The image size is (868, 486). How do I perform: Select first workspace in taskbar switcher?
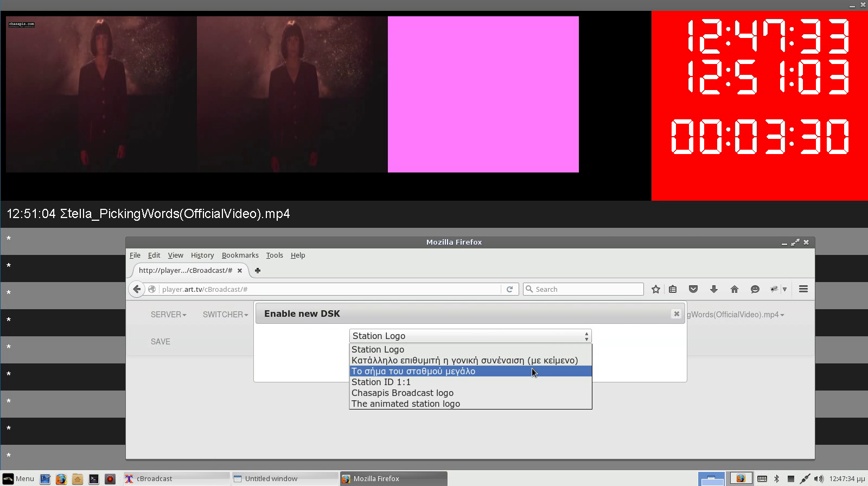[x=711, y=479]
